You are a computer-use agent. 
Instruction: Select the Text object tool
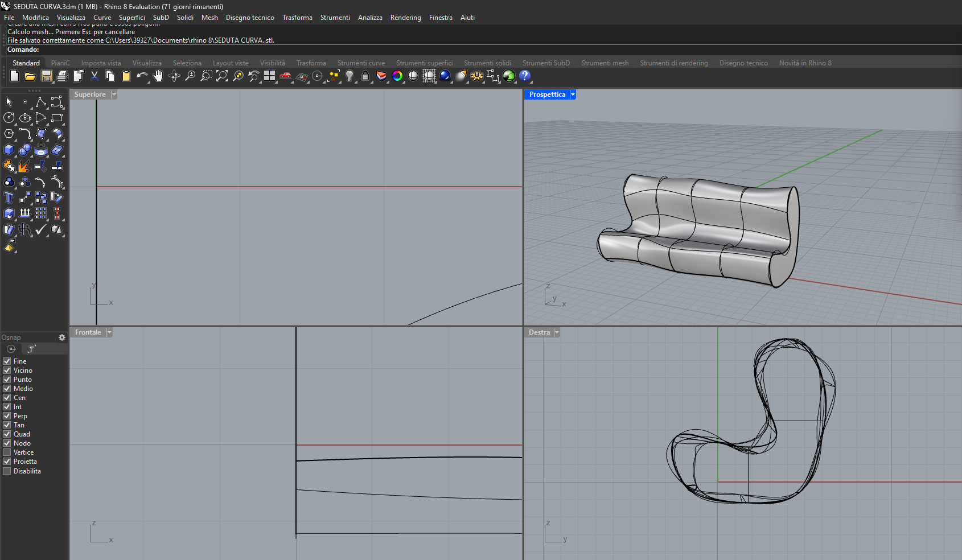(x=9, y=197)
